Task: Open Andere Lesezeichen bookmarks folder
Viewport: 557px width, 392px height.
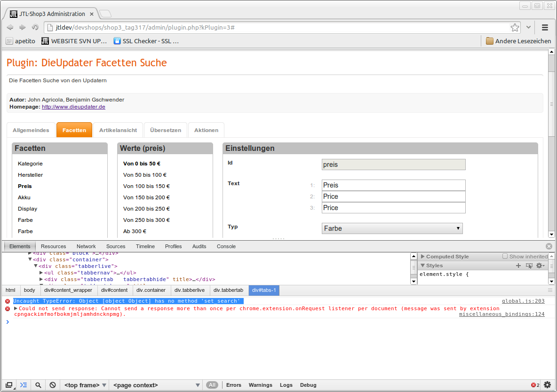Action: 518,41
